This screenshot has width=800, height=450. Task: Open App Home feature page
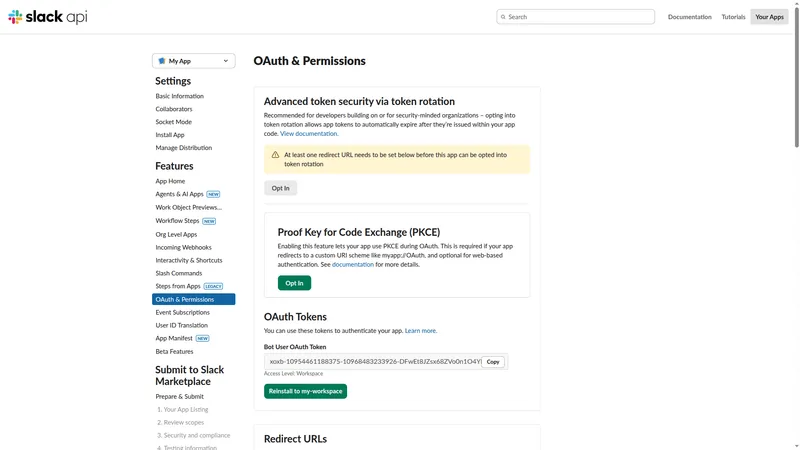tap(170, 181)
